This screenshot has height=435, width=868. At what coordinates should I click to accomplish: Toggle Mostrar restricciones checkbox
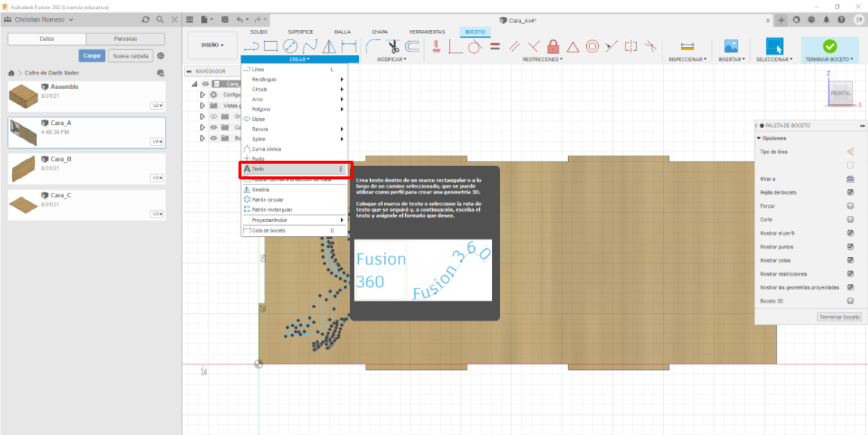click(850, 274)
